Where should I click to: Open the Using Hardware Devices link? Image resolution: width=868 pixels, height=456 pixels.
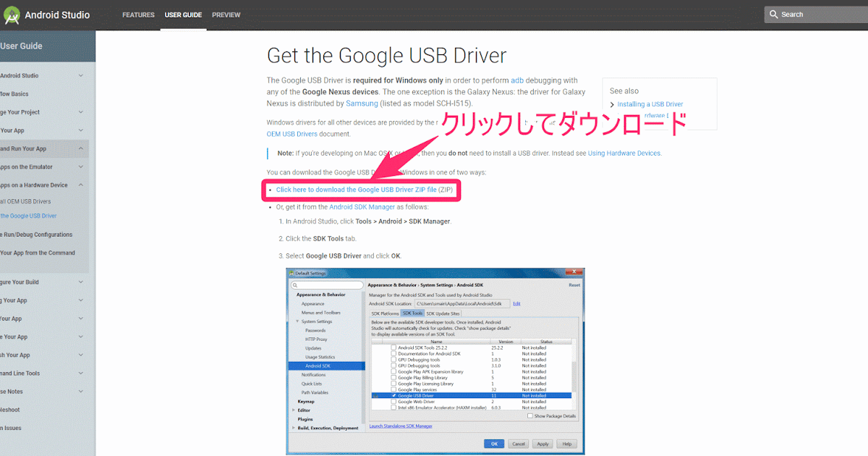click(624, 153)
